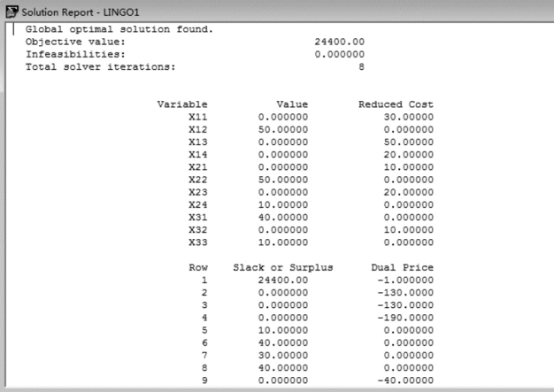Click the X31 value 40.00000
The width and height of the screenshot is (554, 392).
pos(283,216)
